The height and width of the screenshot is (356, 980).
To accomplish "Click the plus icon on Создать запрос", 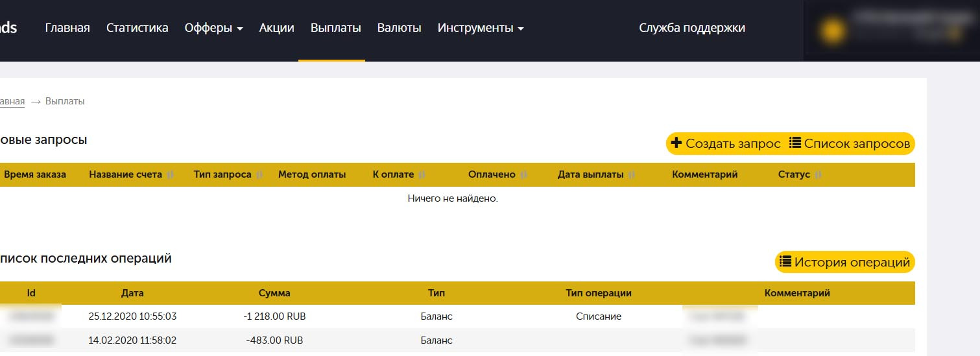I will click(x=676, y=143).
